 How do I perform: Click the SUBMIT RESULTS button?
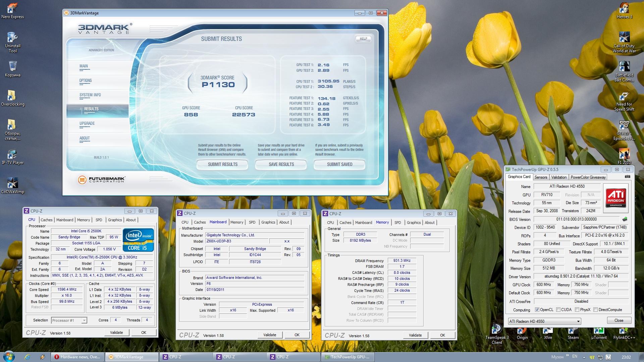[x=222, y=164]
